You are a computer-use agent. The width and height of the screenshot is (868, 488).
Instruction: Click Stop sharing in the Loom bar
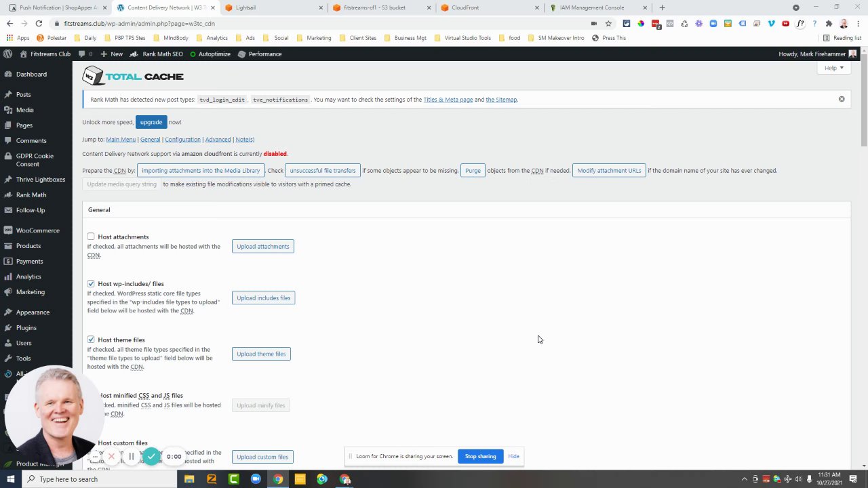click(480, 456)
